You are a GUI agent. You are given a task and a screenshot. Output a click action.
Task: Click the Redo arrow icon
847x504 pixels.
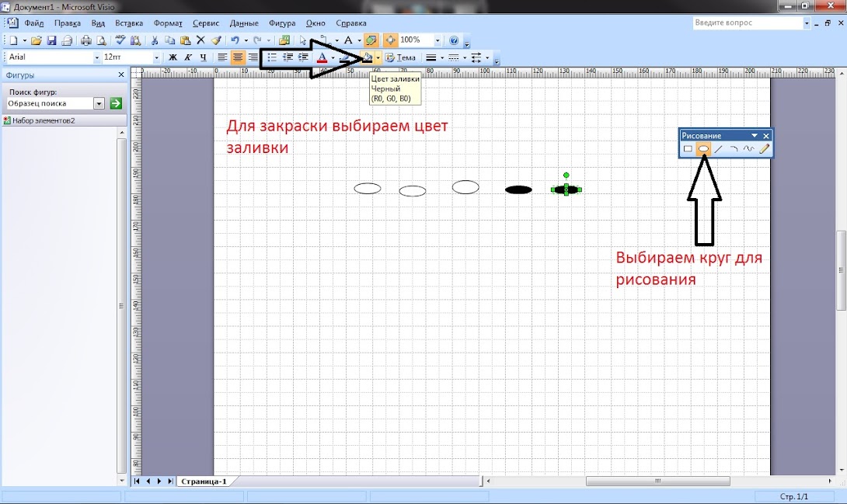[x=258, y=40]
